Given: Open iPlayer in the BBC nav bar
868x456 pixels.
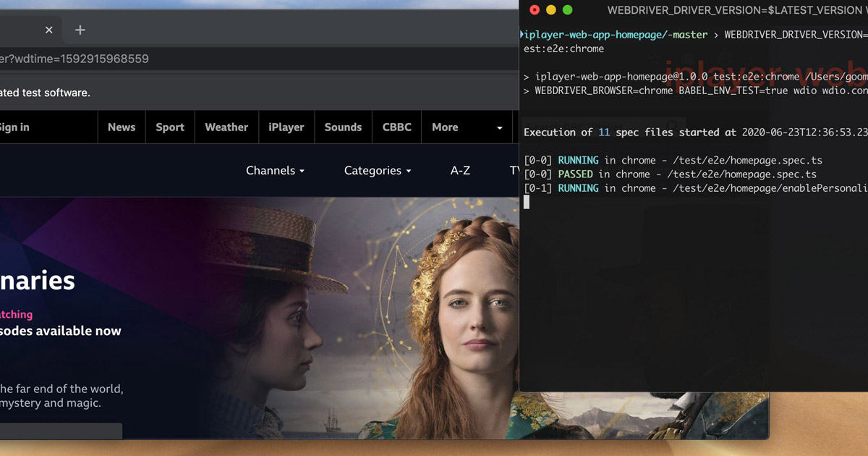Looking at the screenshot, I should tap(286, 127).
